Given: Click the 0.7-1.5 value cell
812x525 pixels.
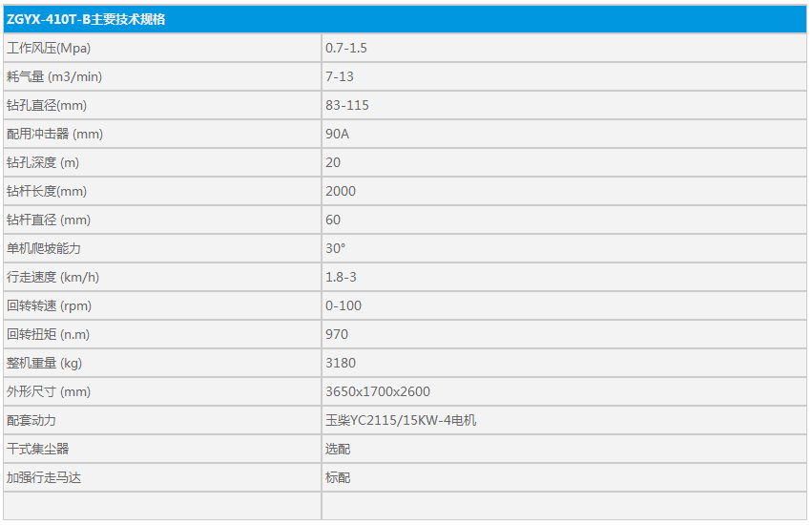Looking at the screenshot, I should coord(564,48).
